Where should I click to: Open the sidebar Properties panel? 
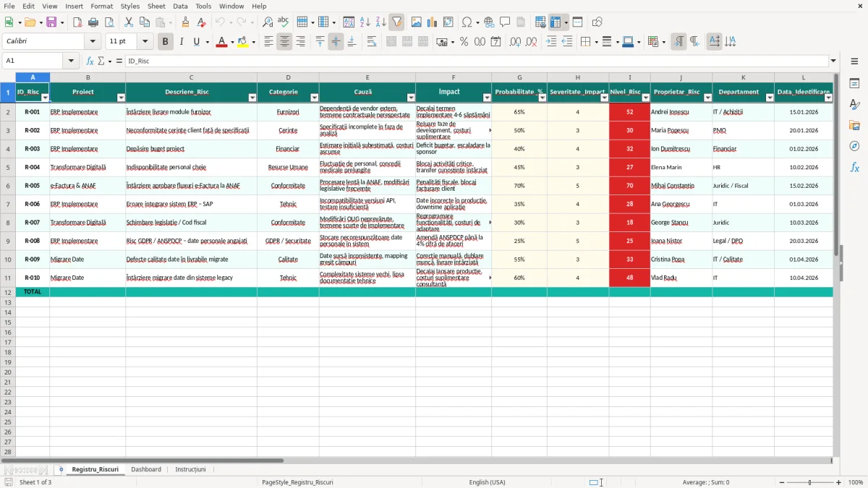pyautogui.click(x=854, y=84)
